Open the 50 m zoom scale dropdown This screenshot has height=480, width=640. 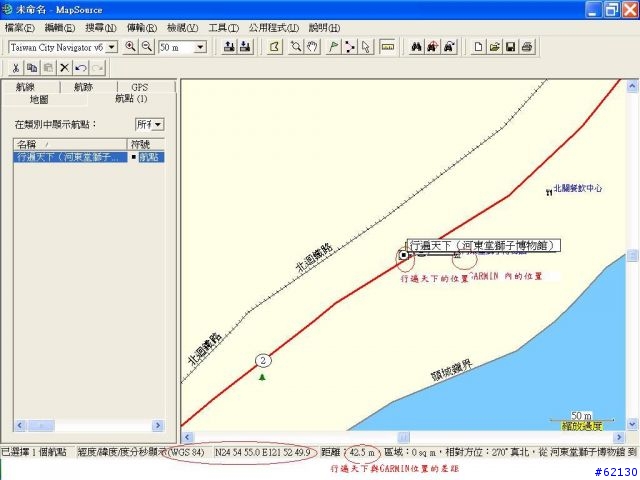(200, 47)
